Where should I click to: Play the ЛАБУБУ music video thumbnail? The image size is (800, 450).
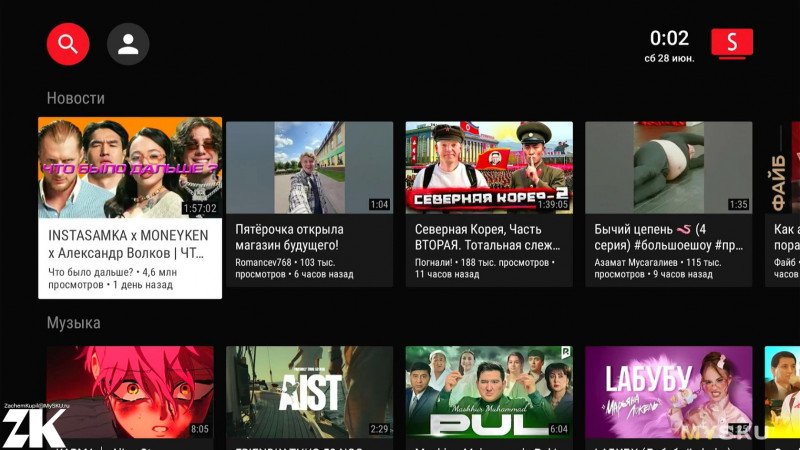point(669,392)
